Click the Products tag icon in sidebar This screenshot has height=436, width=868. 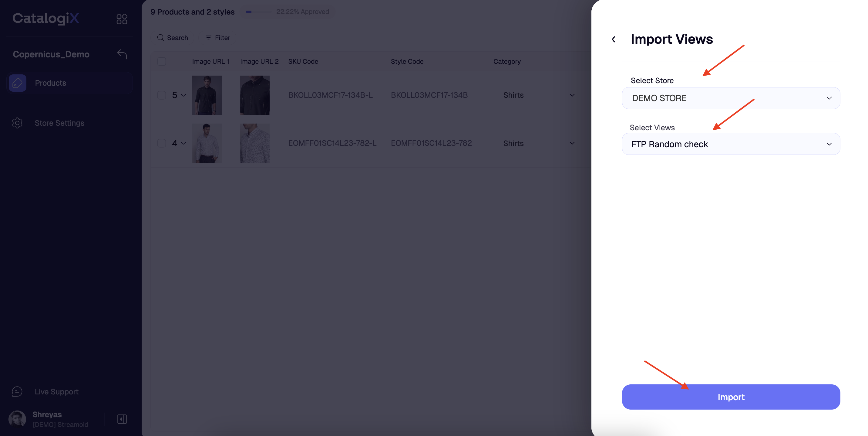(x=18, y=83)
